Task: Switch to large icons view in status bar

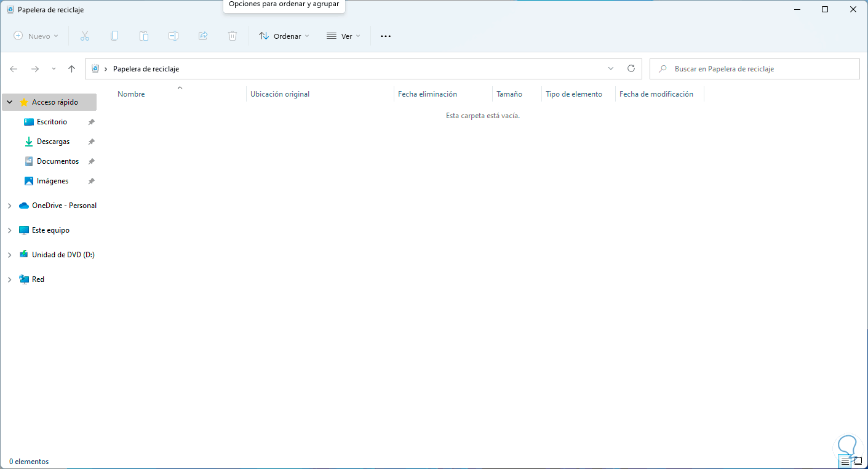Action: [x=858, y=461]
